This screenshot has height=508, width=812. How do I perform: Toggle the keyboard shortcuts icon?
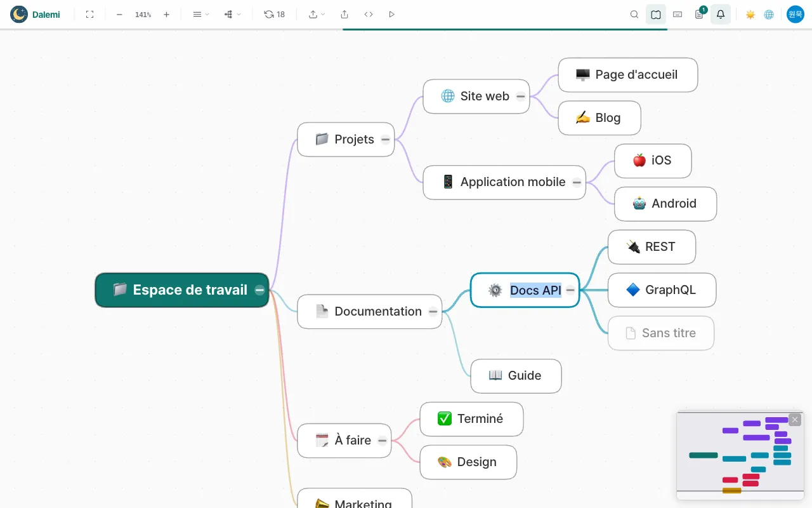tap(678, 14)
